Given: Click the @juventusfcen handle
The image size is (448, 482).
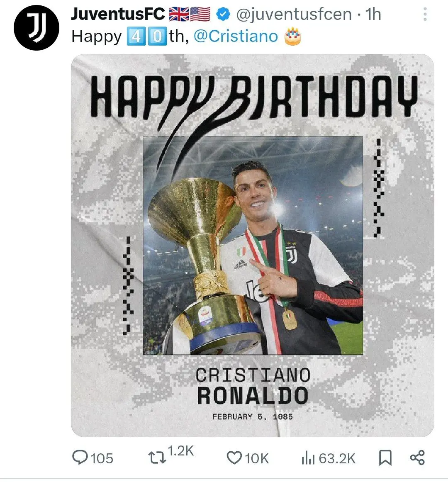Looking at the screenshot, I should tap(294, 15).
